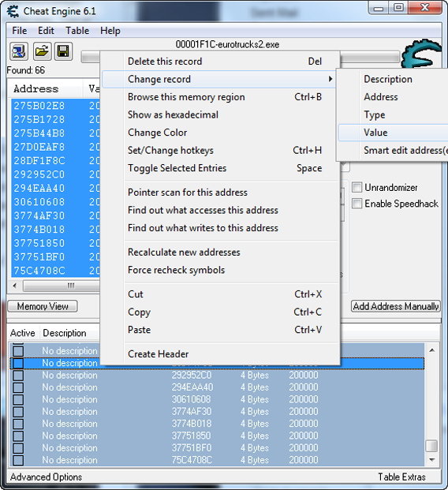Select Browse this memory region
Viewport: 448px width, 490px height.
pos(220,97)
